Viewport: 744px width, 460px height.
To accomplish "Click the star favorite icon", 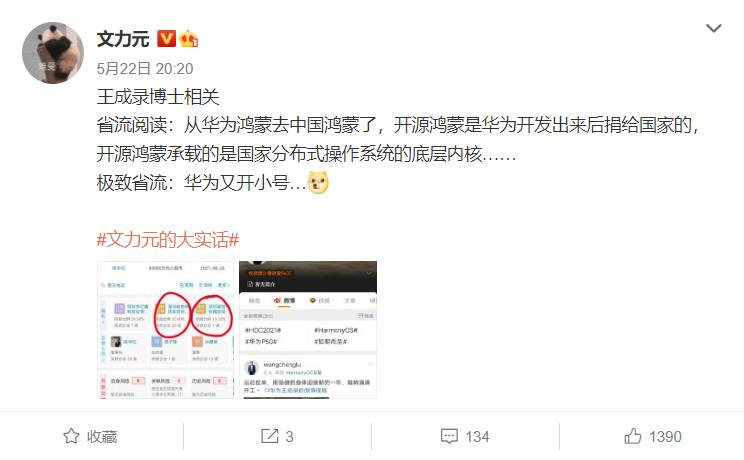I will [x=72, y=436].
